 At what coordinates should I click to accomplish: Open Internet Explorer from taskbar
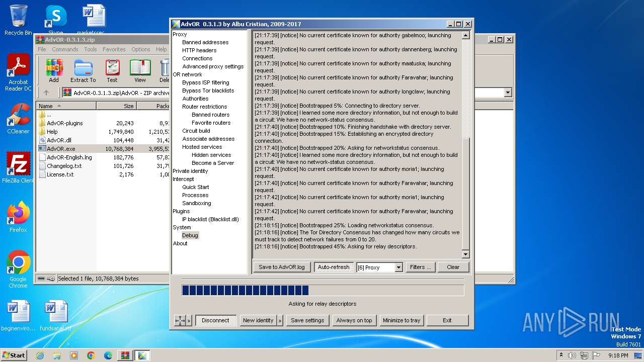40,355
